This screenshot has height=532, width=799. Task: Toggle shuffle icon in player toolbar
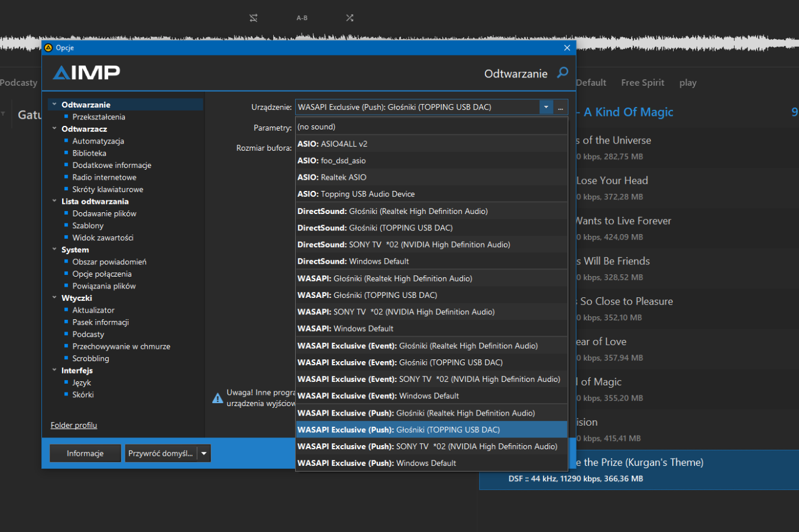coord(350,18)
